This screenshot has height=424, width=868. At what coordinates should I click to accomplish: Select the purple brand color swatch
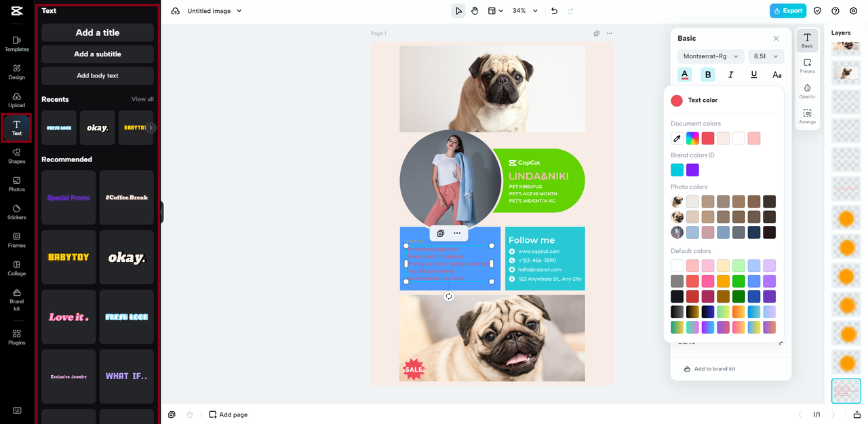692,170
